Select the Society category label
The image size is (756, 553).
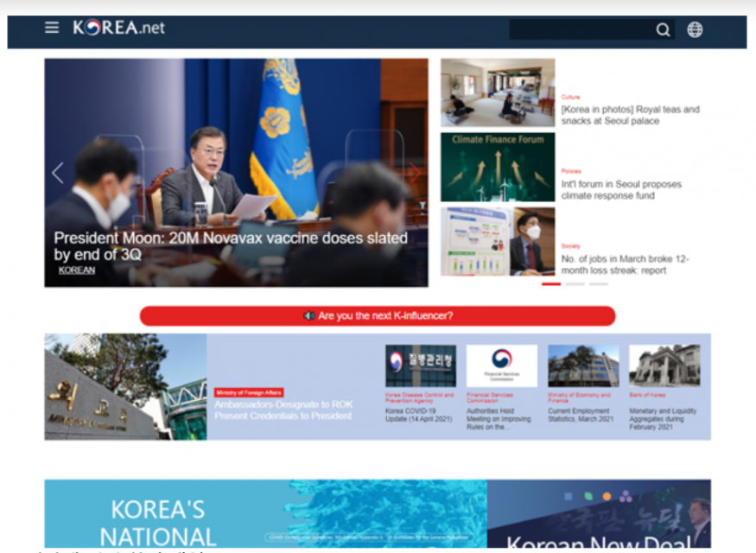pyautogui.click(x=571, y=246)
